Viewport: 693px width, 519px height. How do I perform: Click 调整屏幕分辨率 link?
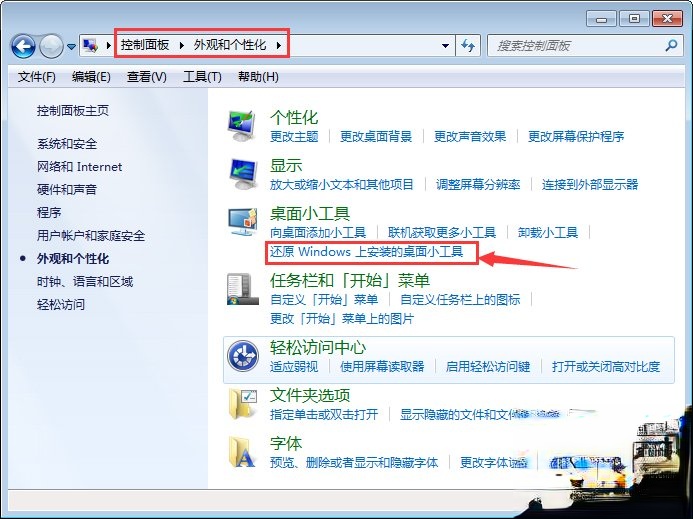point(478,185)
